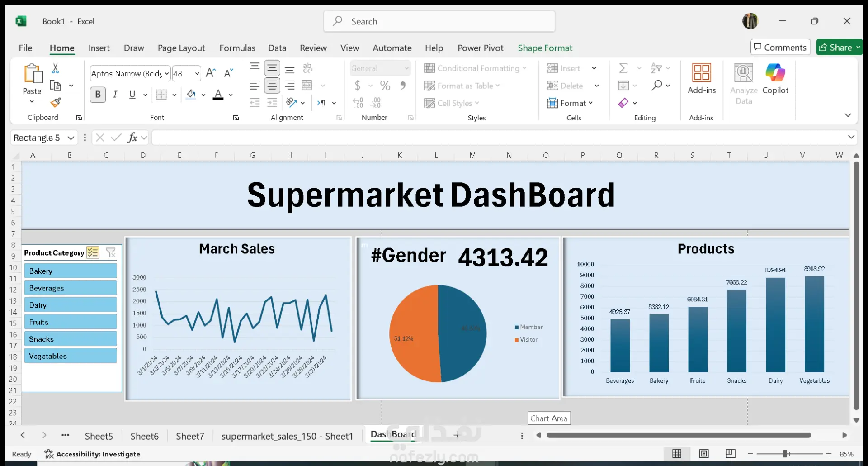Screen dimensions: 868x466
Task: Toggle Middle Align vertical alignment
Action: 272,68
